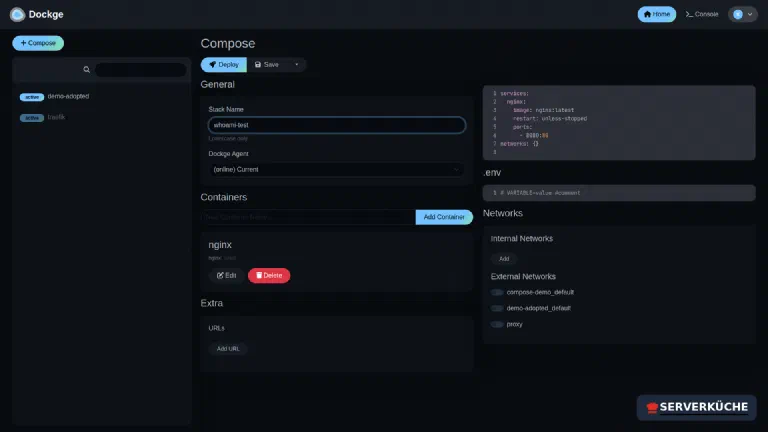Click the search magnifier icon in sidebar

tap(87, 70)
